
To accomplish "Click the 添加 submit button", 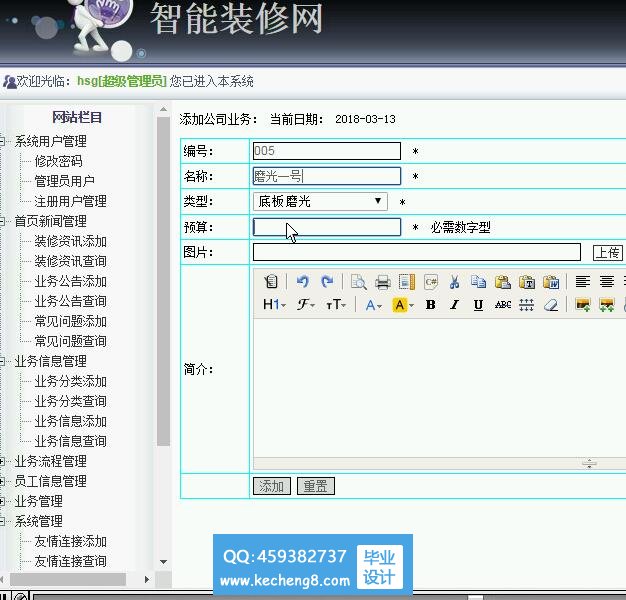I will click(272, 486).
